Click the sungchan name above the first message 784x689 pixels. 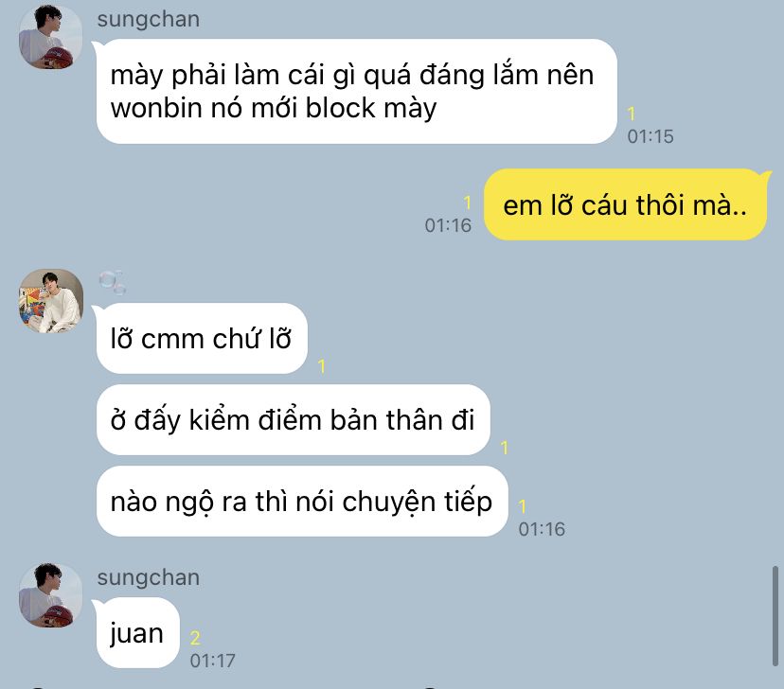(x=149, y=20)
